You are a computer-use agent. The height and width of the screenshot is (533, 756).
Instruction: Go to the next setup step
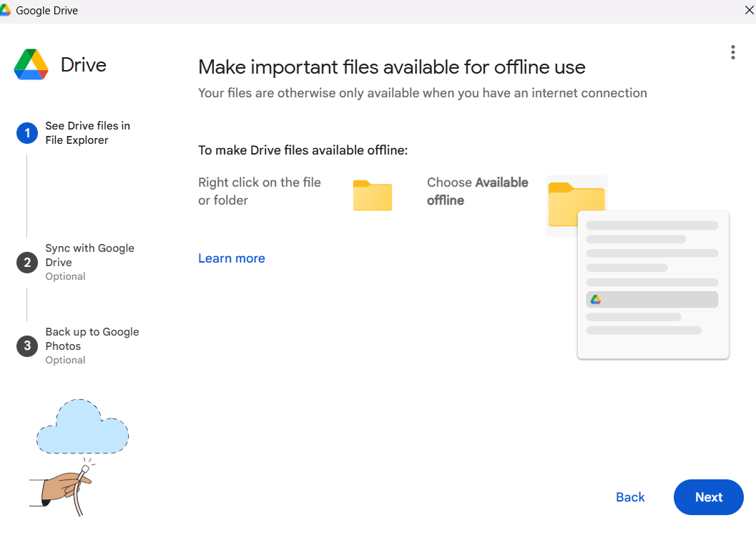click(708, 497)
